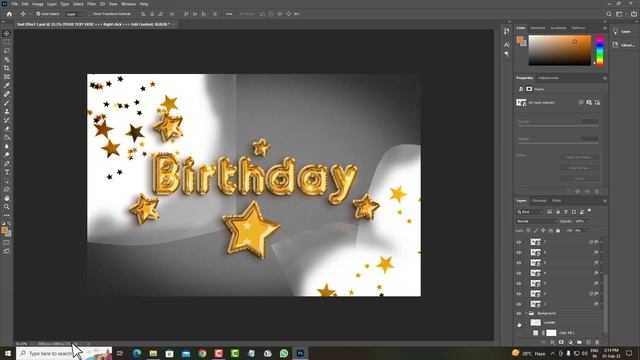Screen dimensions: 640x360
Task: Open the layer filter Kind dropdown
Action: pos(530,212)
